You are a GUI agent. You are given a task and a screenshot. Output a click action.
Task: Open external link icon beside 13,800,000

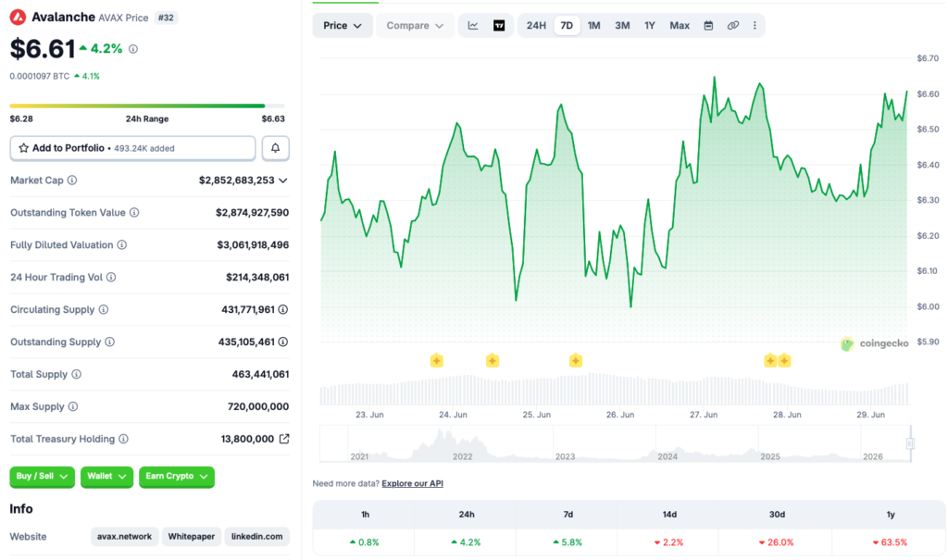pos(284,439)
